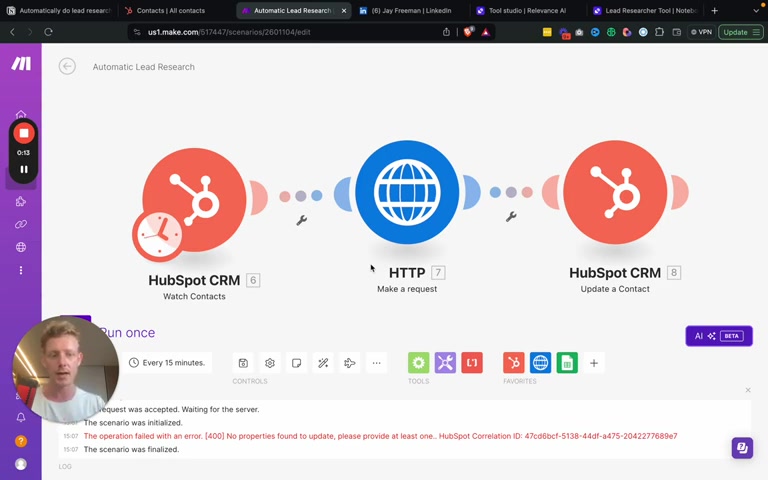Open the chat support widget icon

point(742,448)
